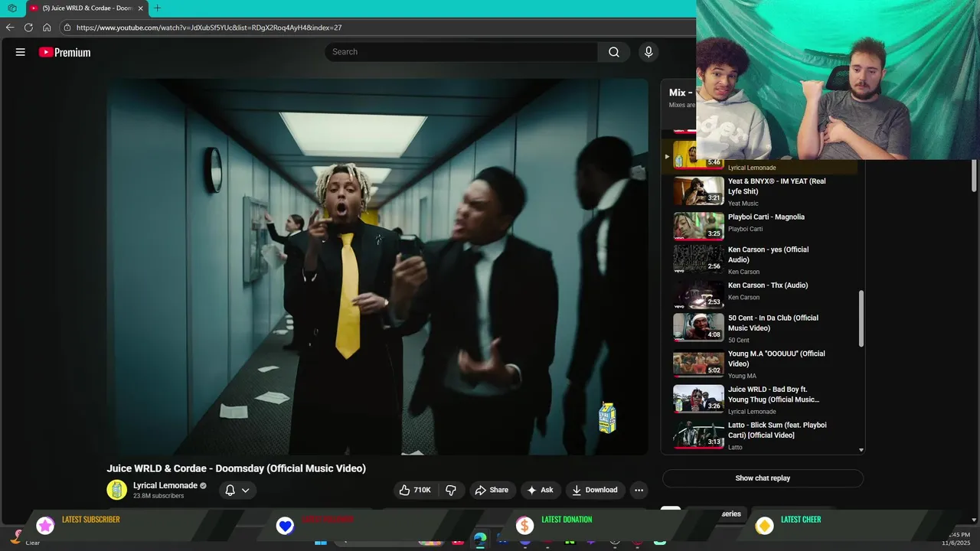Open Edge browser in the taskbar

(x=480, y=540)
